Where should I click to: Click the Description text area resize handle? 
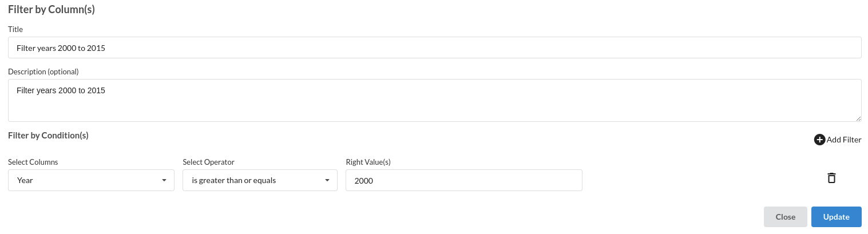(858, 118)
